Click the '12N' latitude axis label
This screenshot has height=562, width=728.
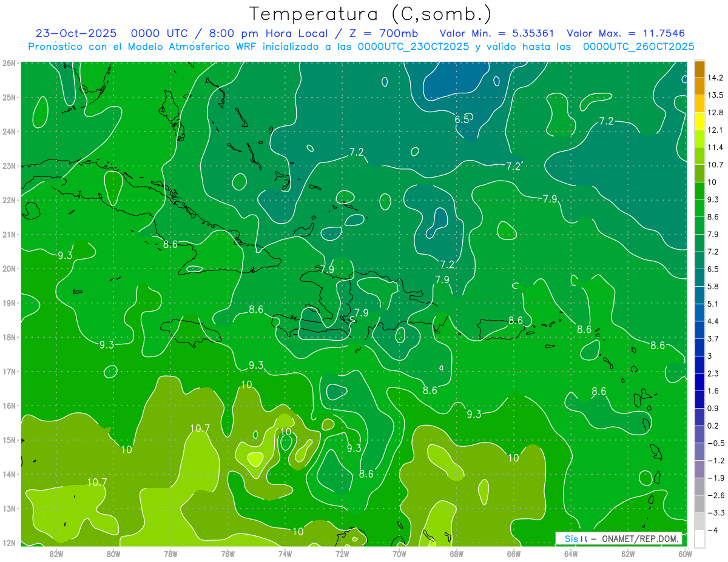point(9,543)
